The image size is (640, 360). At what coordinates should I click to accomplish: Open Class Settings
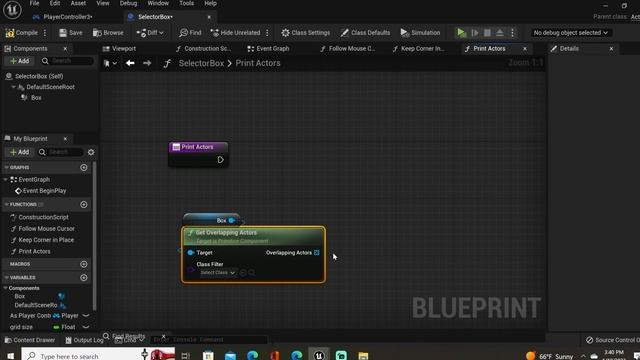(306, 33)
